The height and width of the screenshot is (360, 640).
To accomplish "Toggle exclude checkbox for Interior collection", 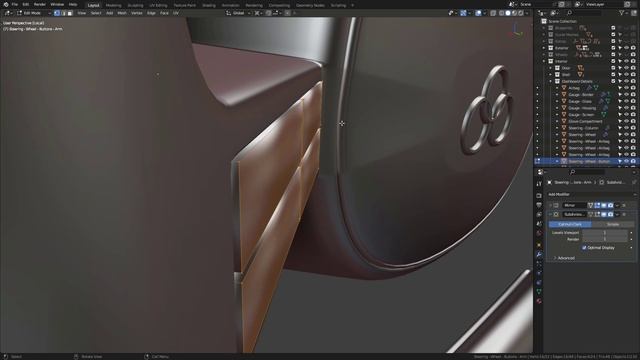I will [x=613, y=61].
